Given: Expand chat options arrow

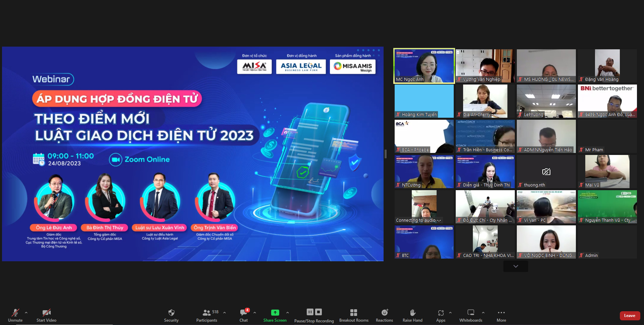Looking at the screenshot, I should 255,313.
